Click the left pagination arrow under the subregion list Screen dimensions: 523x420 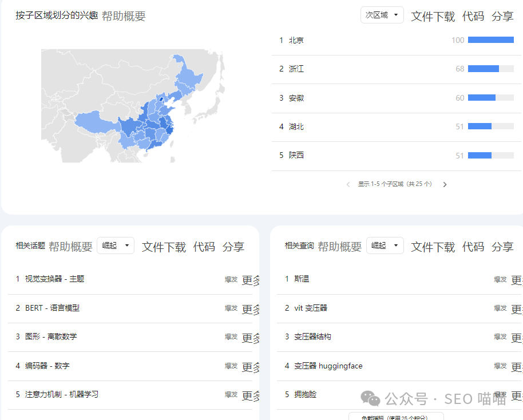coord(348,184)
